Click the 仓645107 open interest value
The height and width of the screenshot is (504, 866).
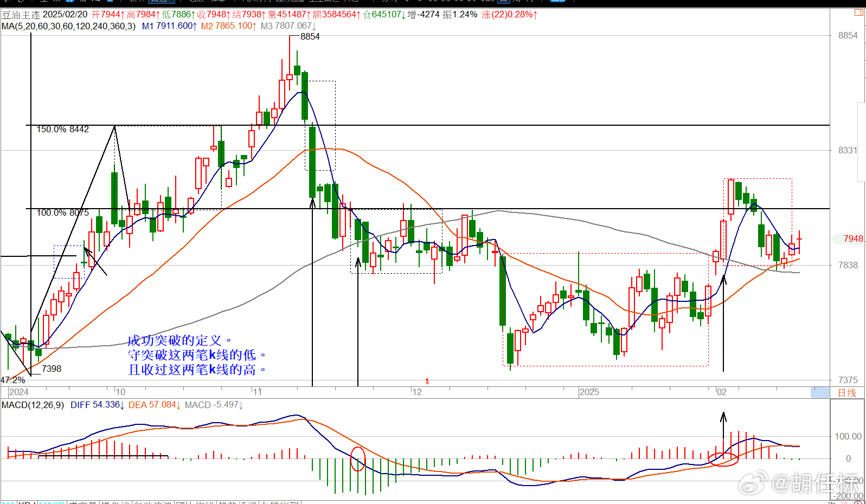(384, 15)
